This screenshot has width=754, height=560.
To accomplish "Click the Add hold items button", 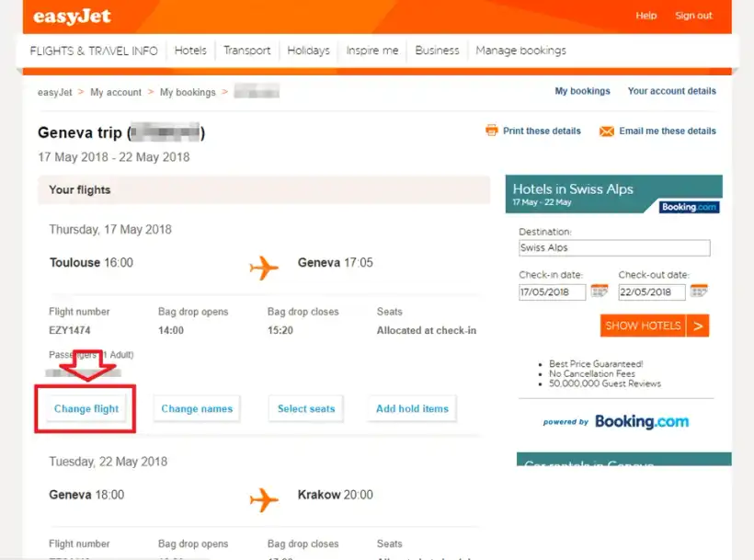I will point(411,408).
